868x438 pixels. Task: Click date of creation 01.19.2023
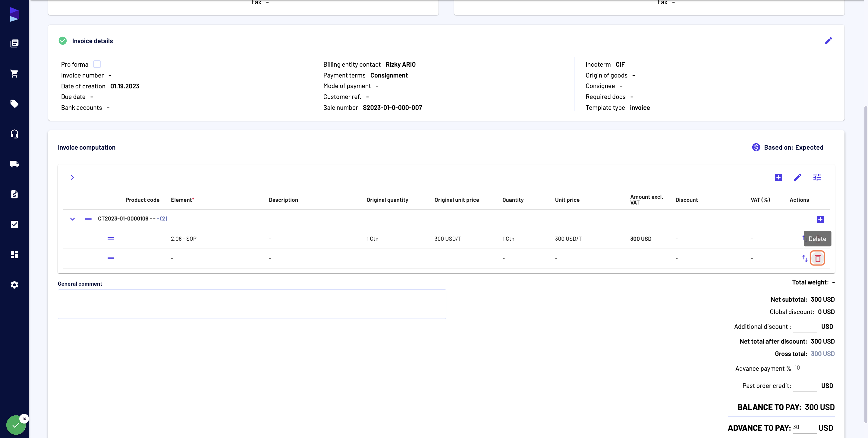[125, 86]
